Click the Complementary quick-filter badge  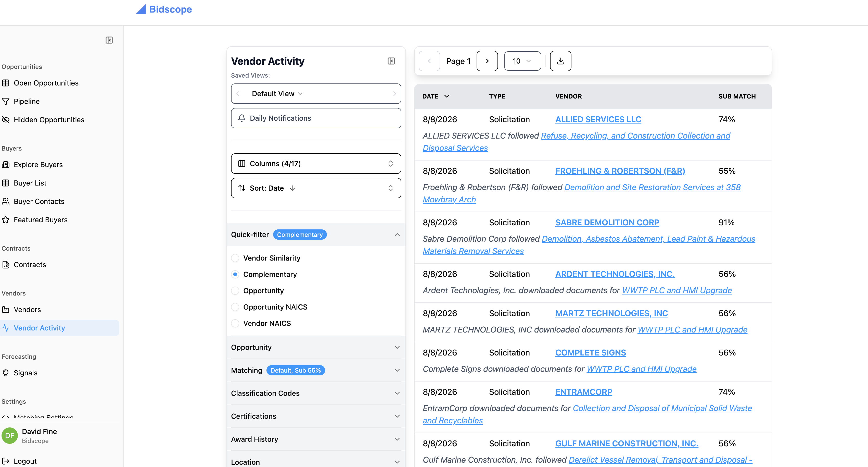point(300,235)
